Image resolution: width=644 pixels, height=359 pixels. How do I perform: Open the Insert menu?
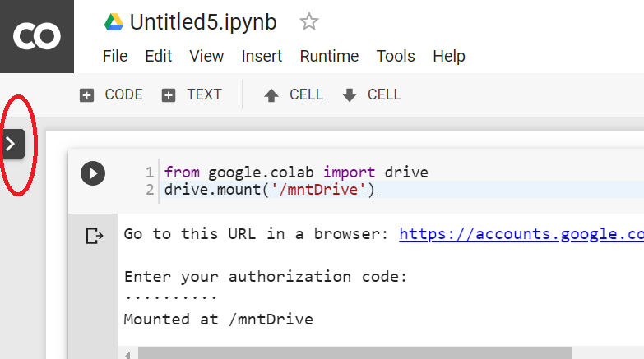point(262,56)
